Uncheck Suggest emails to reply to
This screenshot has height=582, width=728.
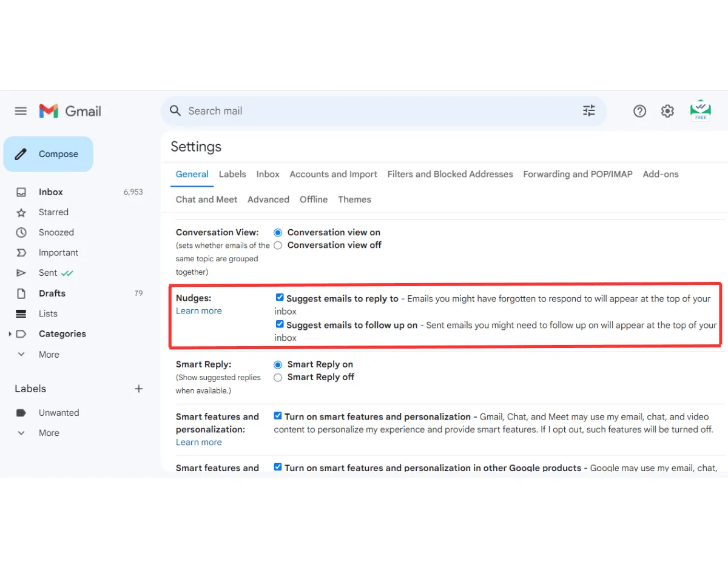tap(280, 298)
